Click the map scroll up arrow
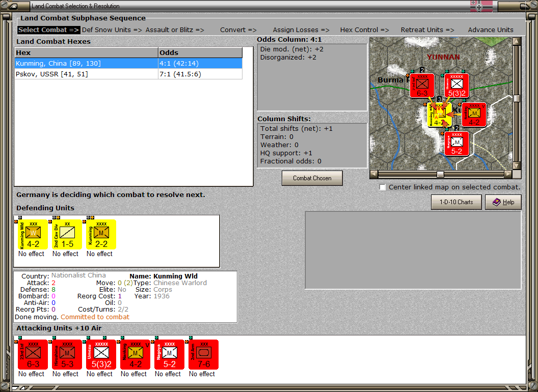 coord(517,41)
